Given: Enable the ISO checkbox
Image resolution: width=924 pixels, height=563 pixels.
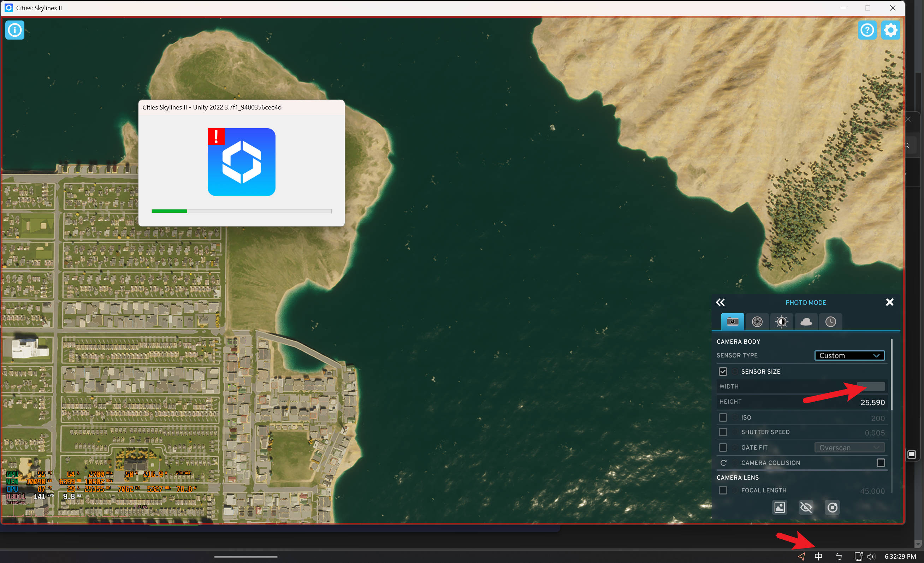Looking at the screenshot, I should coord(723,417).
